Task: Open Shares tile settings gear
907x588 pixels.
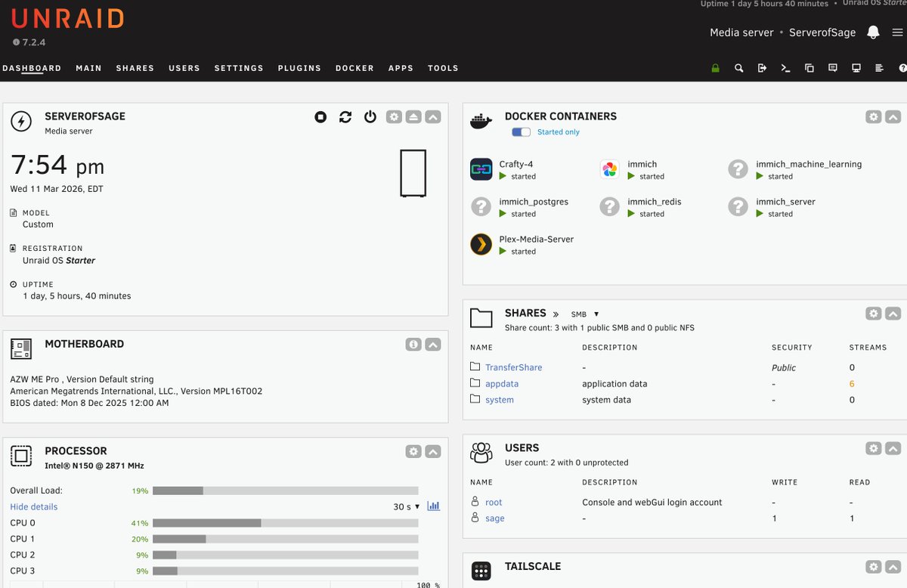Action: tap(874, 314)
